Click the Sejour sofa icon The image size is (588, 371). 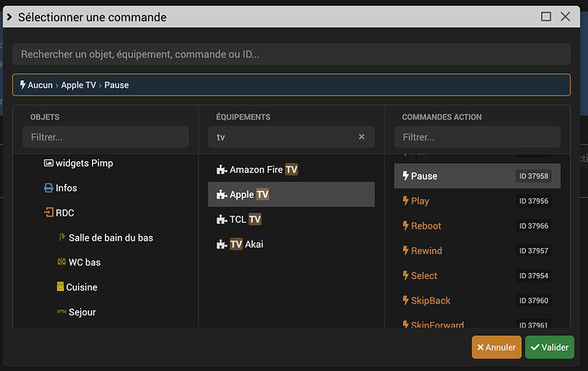coord(61,311)
